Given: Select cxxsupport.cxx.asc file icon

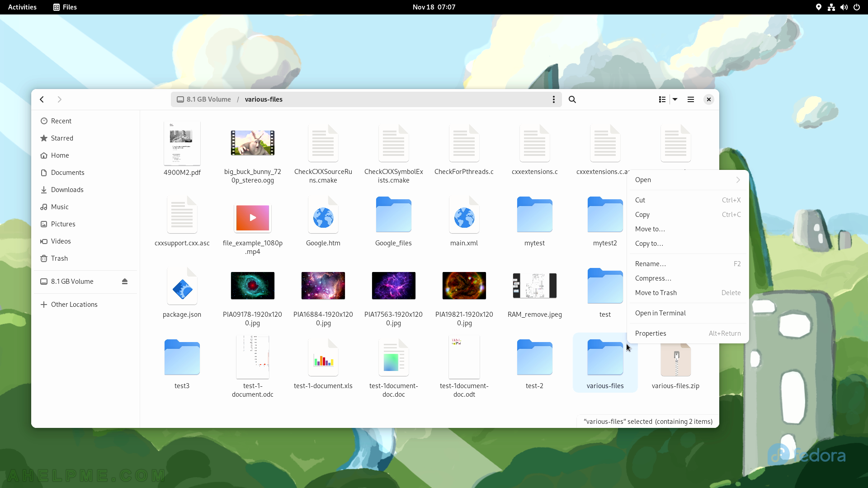Looking at the screenshot, I should tap(182, 215).
